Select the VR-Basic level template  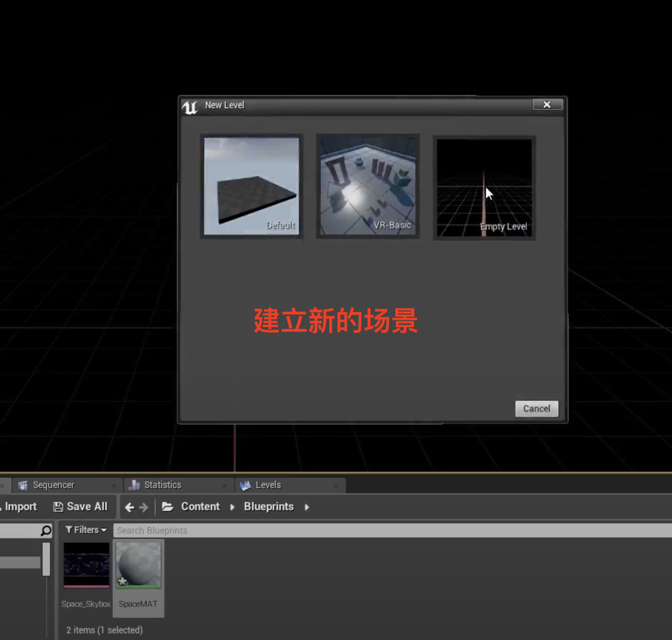[x=367, y=185]
